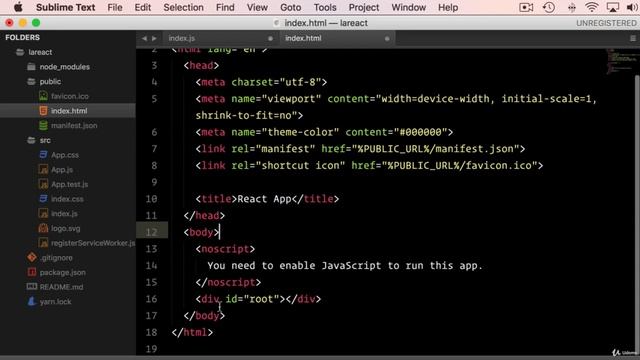
Task: Click the JS icon beside App.js
Action: [43, 169]
